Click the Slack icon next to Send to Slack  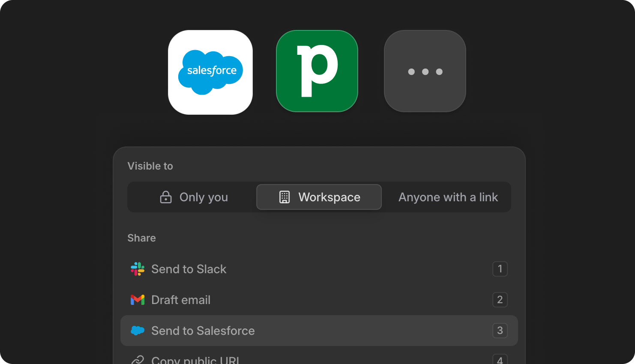(x=137, y=269)
